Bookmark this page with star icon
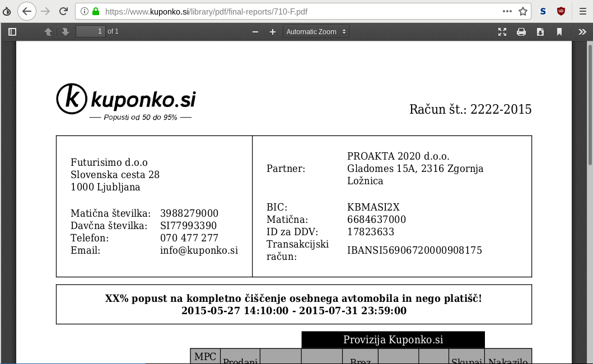593x364 pixels. pos(523,11)
